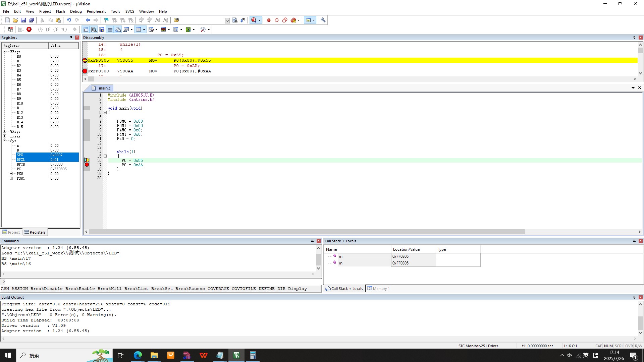
Task: Open the Toolbox hammer icon
Action: [203, 29]
